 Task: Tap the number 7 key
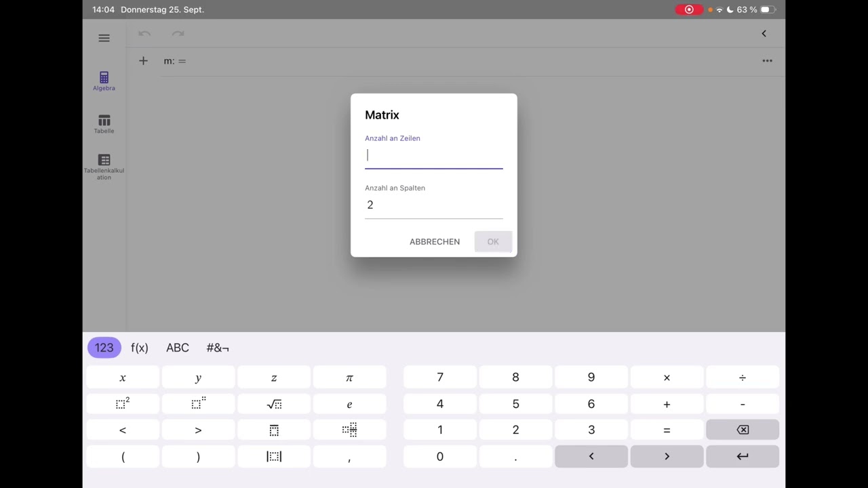[440, 378]
